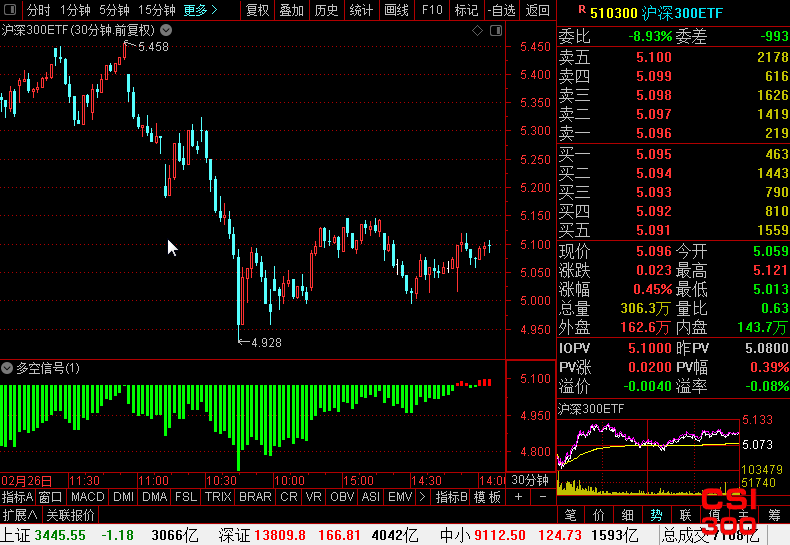Switch to the 联 linked tab
Viewport: 790px width, 545px height.
point(686,515)
